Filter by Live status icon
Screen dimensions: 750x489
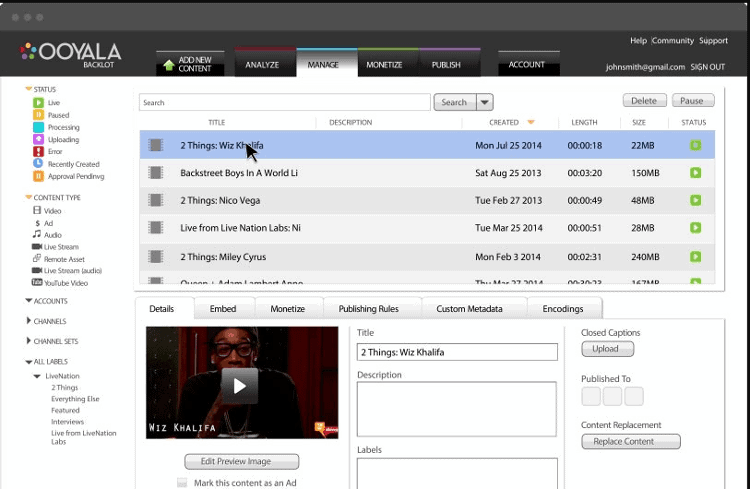[x=38, y=102]
